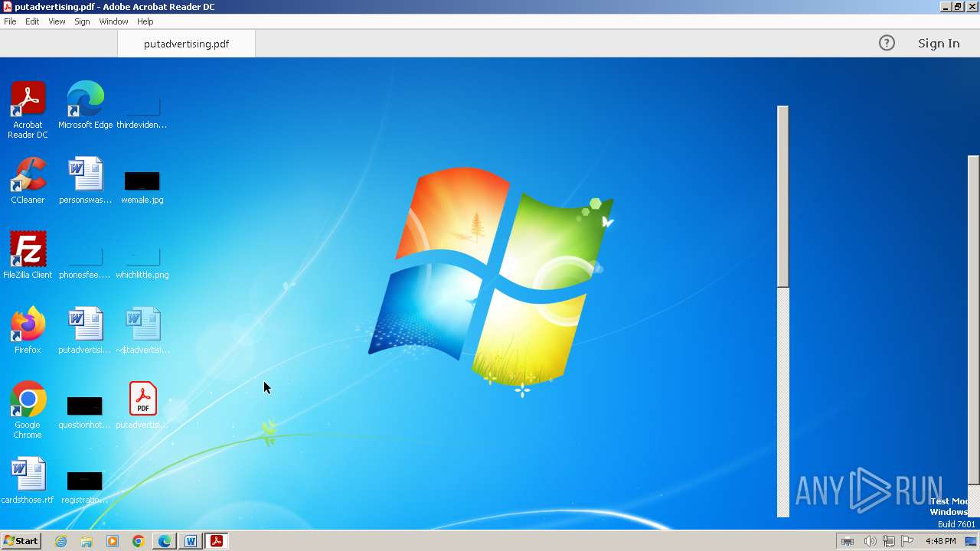Open the Edit menu

tap(32, 21)
